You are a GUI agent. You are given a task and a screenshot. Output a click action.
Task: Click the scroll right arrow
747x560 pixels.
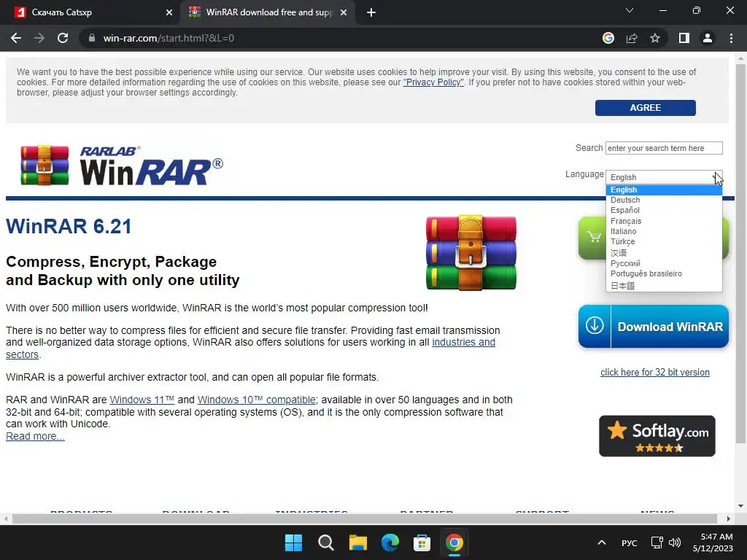coord(729,518)
